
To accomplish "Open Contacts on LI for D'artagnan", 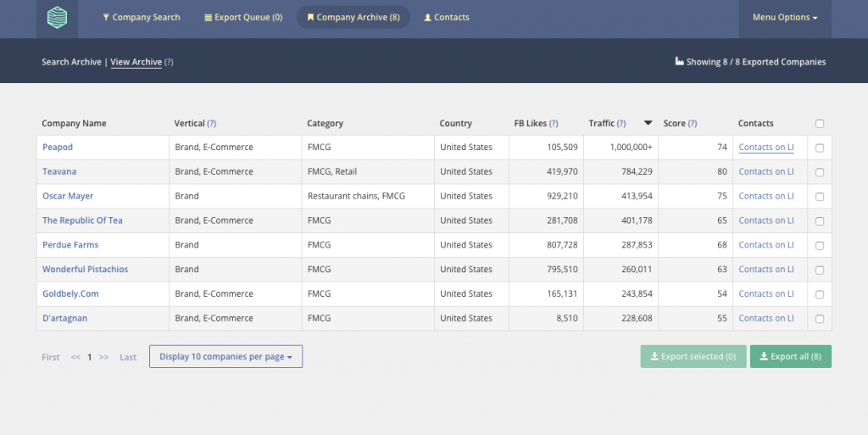I will (x=766, y=318).
